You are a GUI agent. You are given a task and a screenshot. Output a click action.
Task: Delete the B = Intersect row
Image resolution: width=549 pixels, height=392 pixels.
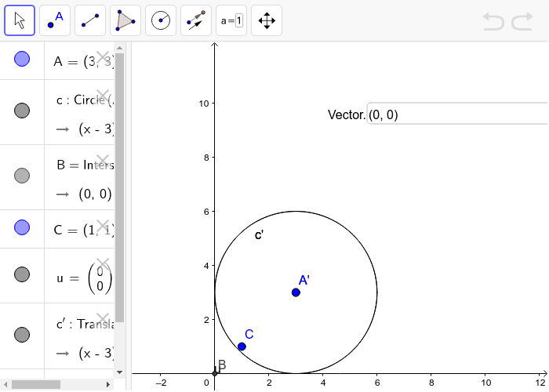click(103, 160)
